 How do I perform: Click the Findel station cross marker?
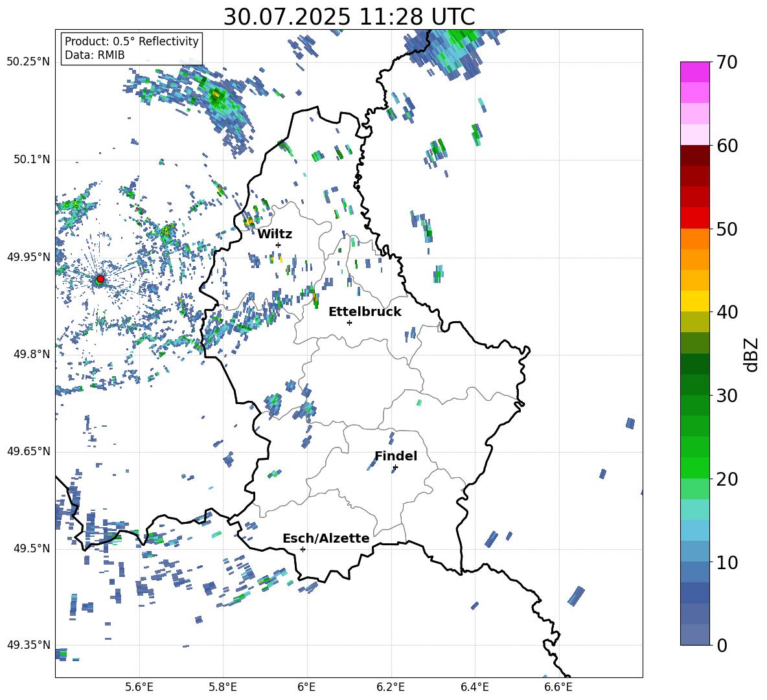coord(395,468)
